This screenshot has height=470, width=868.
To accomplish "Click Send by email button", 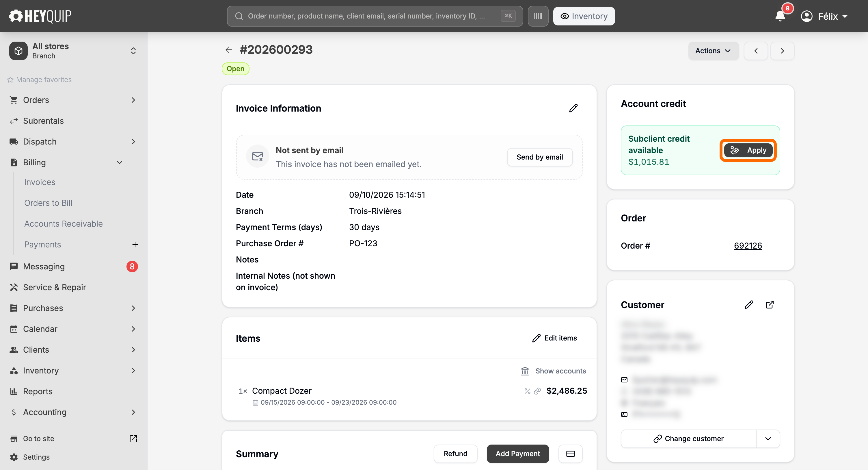I will [x=539, y=157].
